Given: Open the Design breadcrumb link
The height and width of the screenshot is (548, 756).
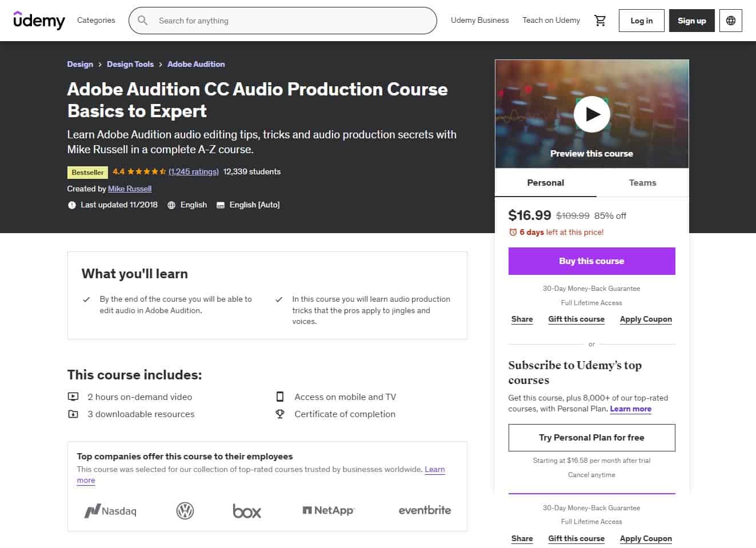Looking at the screenshot, I should tap(80, 64).
